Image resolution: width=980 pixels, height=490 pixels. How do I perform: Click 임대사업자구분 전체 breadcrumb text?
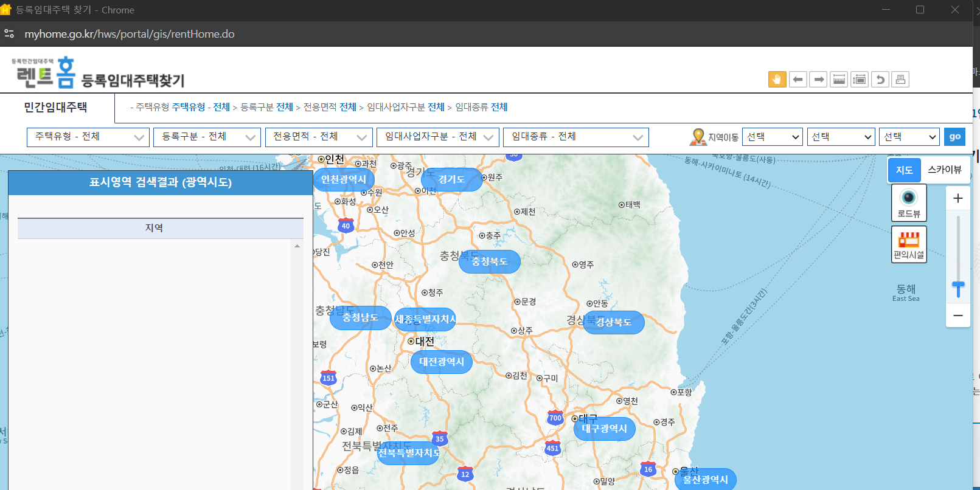click(x=406, y=107)
